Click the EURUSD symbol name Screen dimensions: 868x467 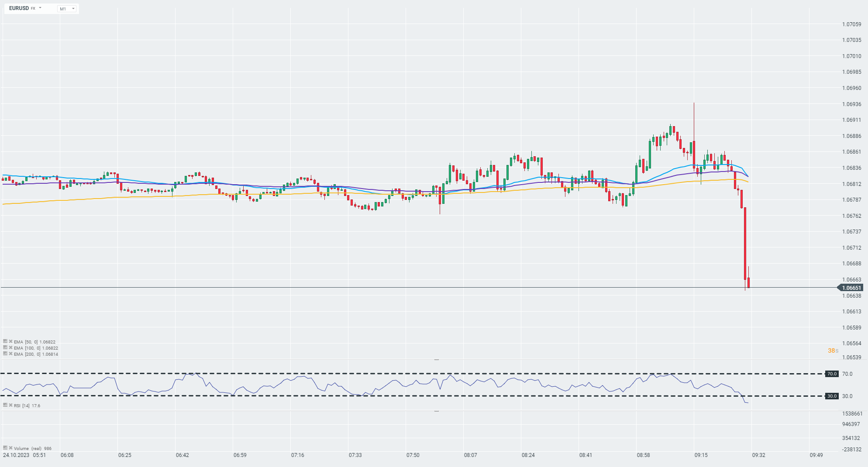tap(19, 8)
